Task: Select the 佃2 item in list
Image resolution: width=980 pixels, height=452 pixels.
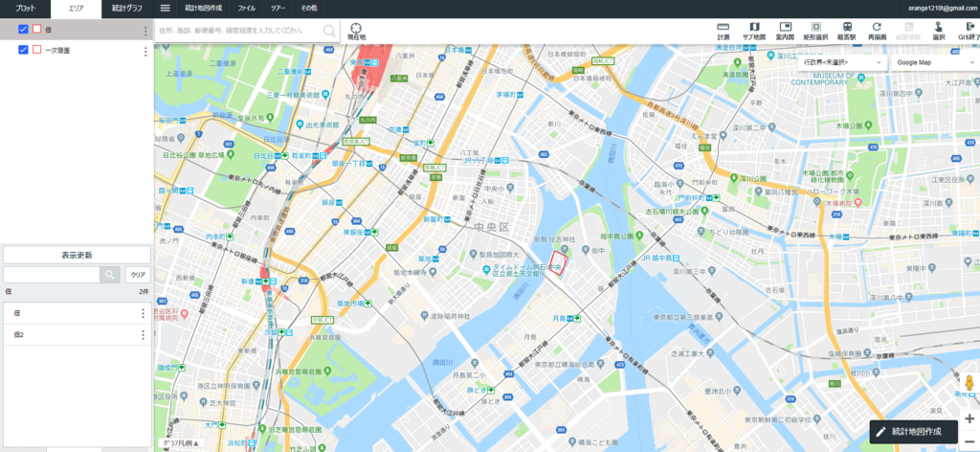Action: click(77, 334)
